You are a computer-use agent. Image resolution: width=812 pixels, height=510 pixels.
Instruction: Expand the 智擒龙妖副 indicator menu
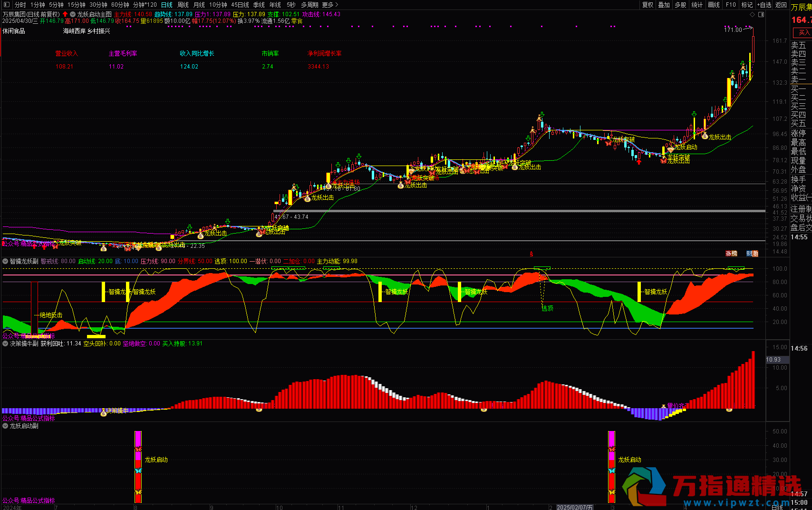click(5, 261)
